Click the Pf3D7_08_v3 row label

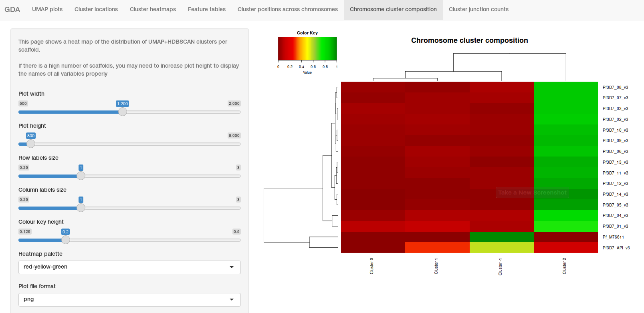click(615, 87)
